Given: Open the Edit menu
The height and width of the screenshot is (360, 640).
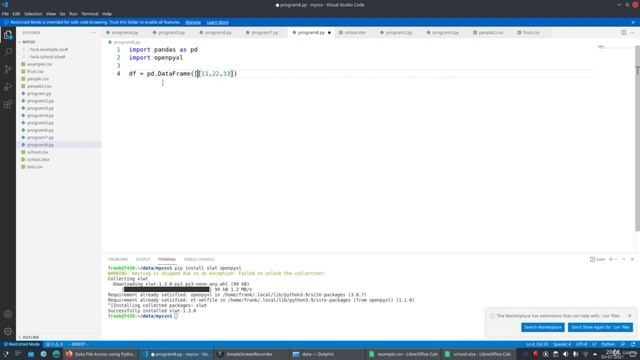Looking at the screenshot, I should (x=16, y=14).
